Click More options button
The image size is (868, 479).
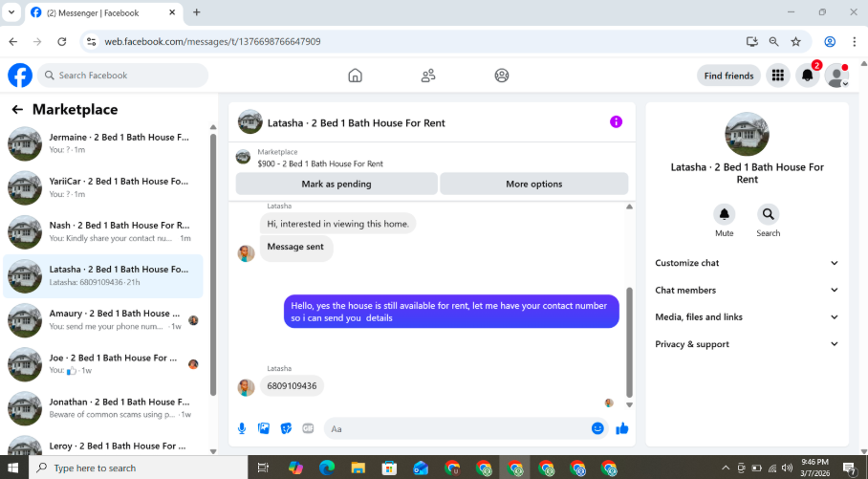(x=533, y=184)
